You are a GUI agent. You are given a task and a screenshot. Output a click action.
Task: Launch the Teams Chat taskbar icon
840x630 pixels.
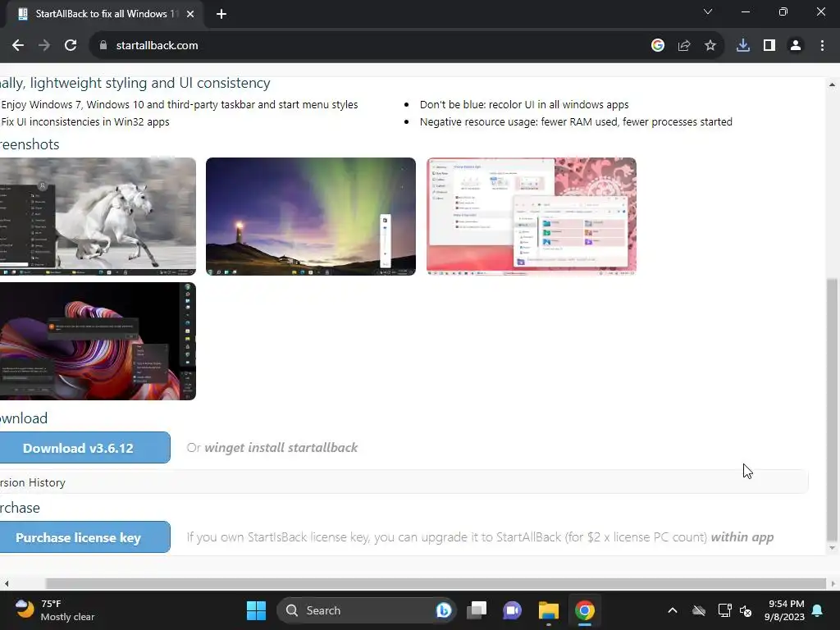[x=512, y=610]
